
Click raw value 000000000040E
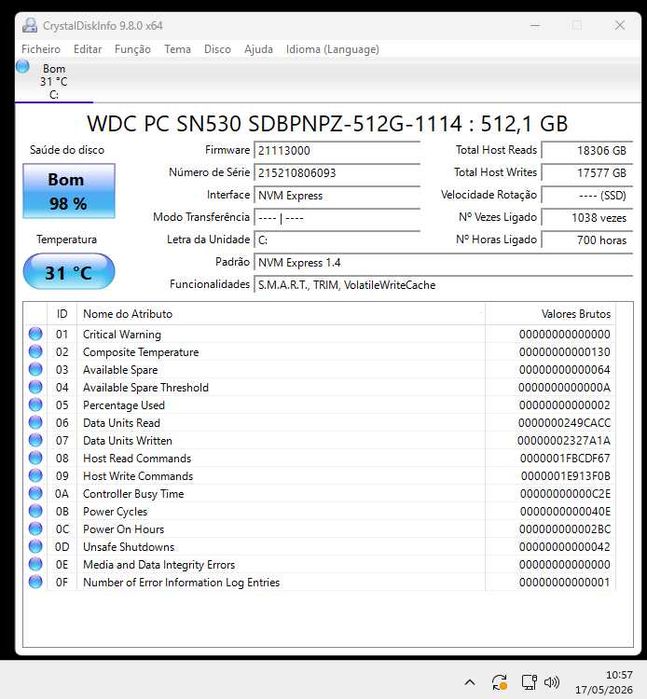(x=565, y=511)
